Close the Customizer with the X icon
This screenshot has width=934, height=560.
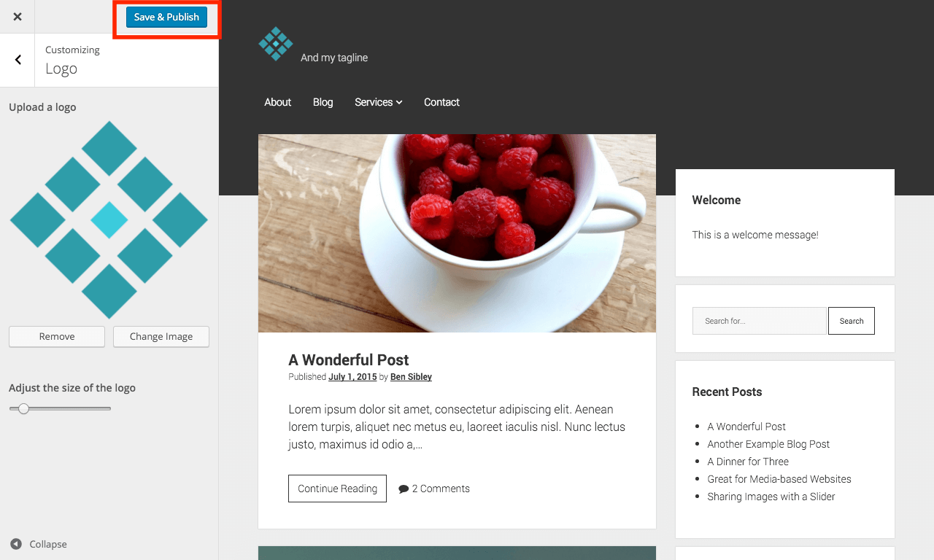click(x=18, y=17)
